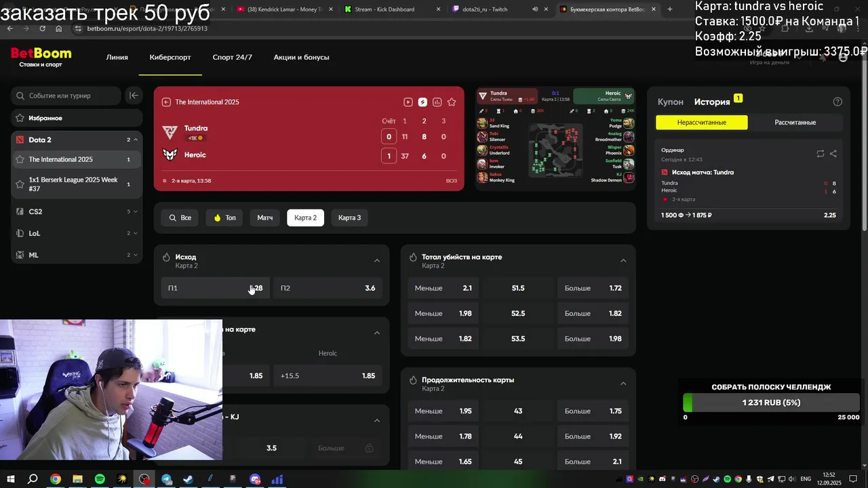Collapse the sidebar with the arrow icon
This screenshot has width=868, height=488.
click(x=134, y=96)
